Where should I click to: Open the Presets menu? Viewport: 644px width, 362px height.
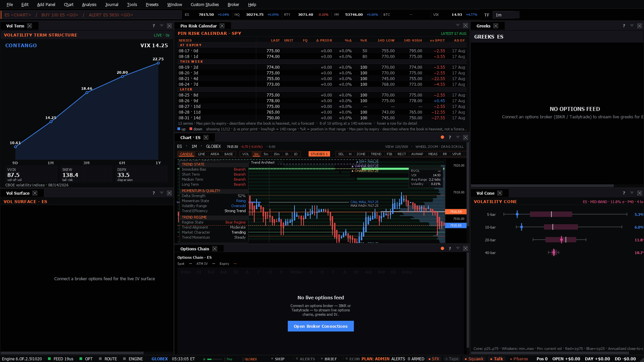click(x=152, y=4)
